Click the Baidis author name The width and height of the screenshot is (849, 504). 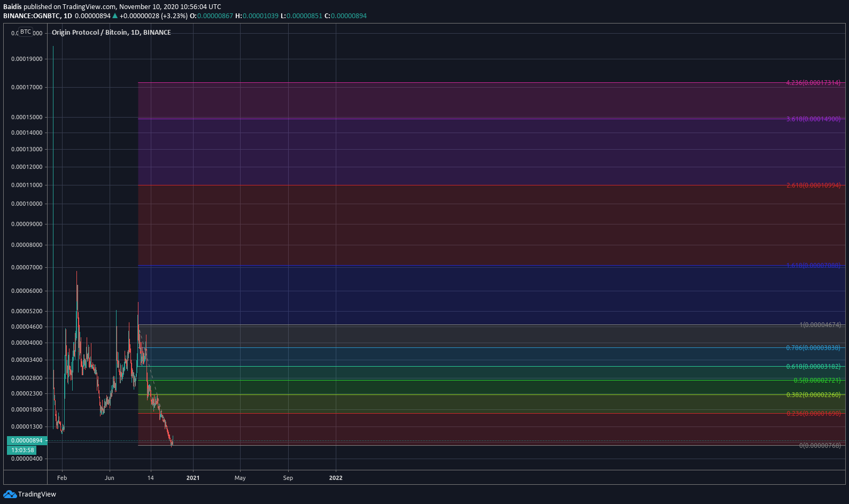pyautogui.click(x=12, y=7)
